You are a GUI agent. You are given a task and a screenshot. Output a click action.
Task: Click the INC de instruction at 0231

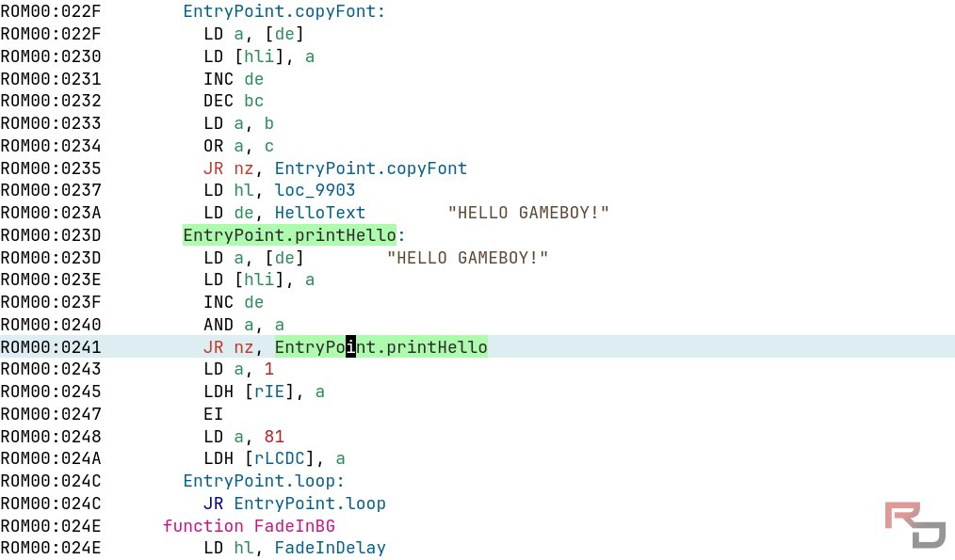click(234, 79)
